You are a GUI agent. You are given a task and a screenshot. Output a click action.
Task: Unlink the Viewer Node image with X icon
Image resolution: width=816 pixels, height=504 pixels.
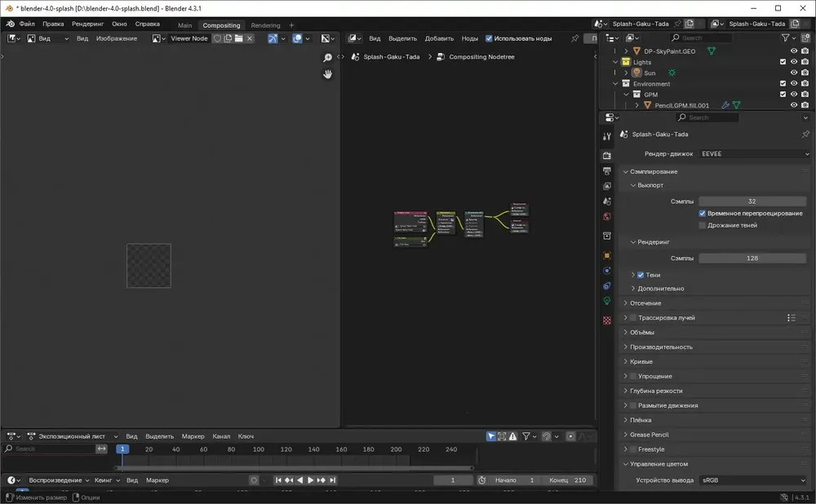click(250, 38)
